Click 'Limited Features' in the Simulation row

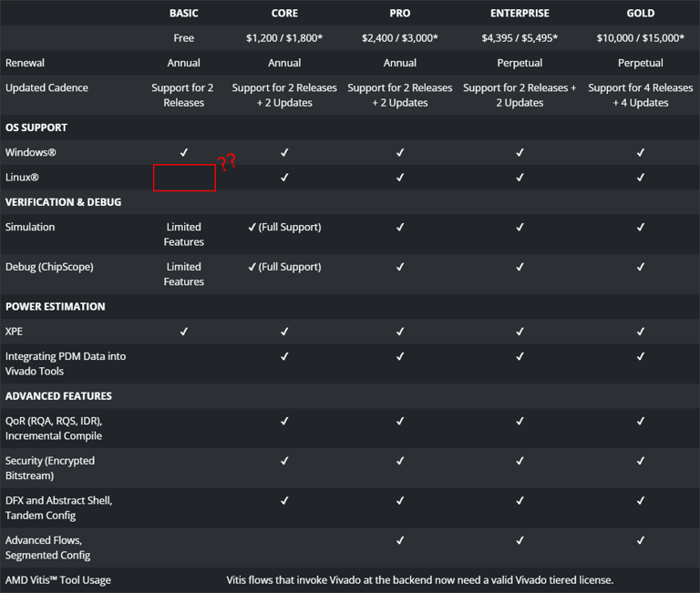tap(183, 234)
